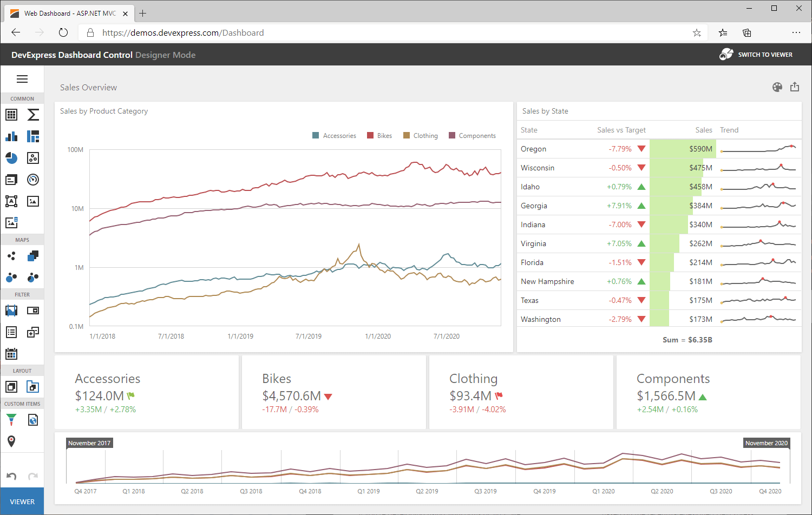The height and width of the screenshot is (515, 812).
Task: Add a Pivot (sigma) item
Action: point(33,115)
